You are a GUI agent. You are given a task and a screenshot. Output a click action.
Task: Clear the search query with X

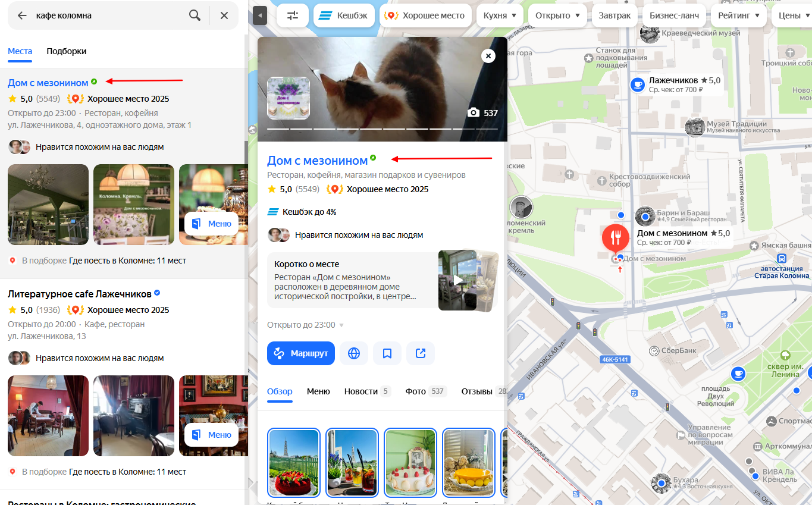[x=224, y=15]
